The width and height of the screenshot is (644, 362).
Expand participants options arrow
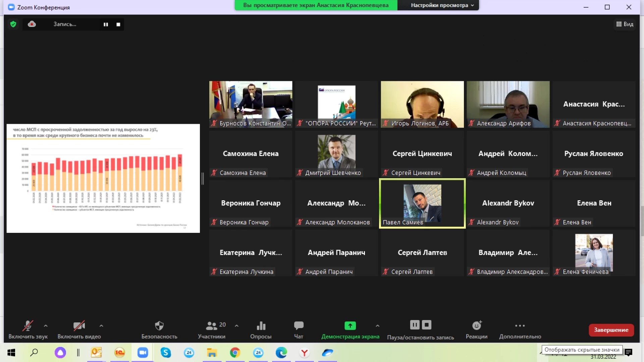point(237,326)
